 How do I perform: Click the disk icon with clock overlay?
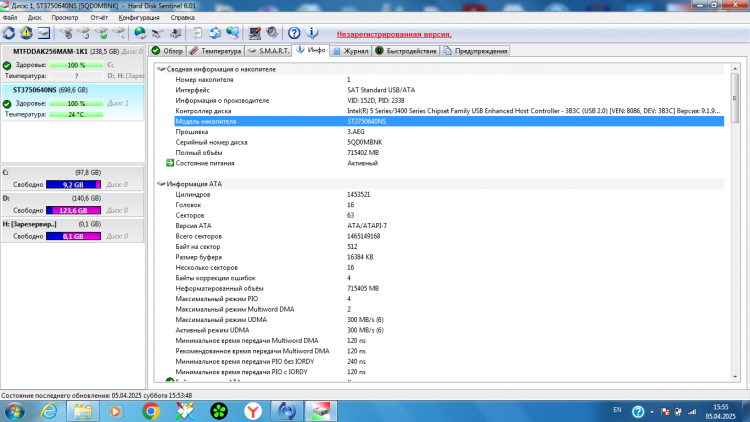tap(84, 33)
